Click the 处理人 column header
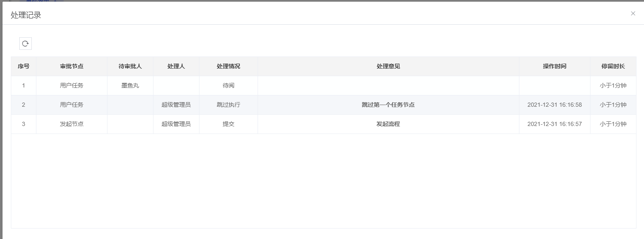 pos(176,66)
